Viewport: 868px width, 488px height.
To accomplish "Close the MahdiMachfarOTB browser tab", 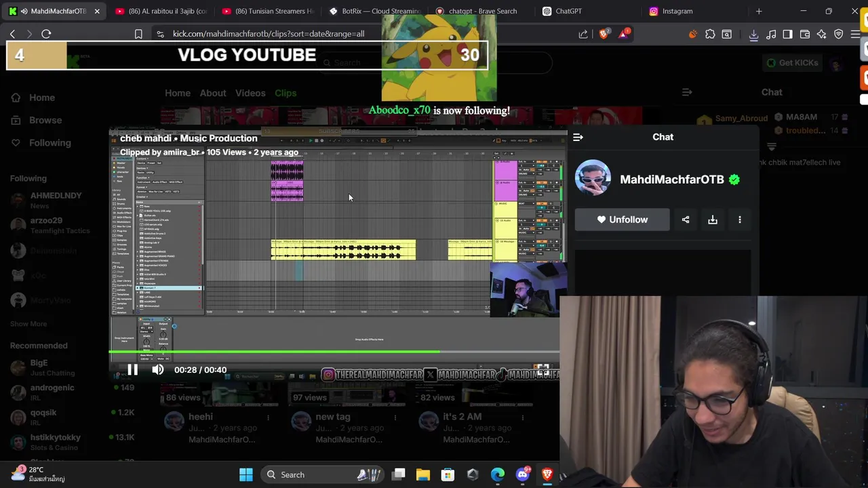I will pos(97,11).
